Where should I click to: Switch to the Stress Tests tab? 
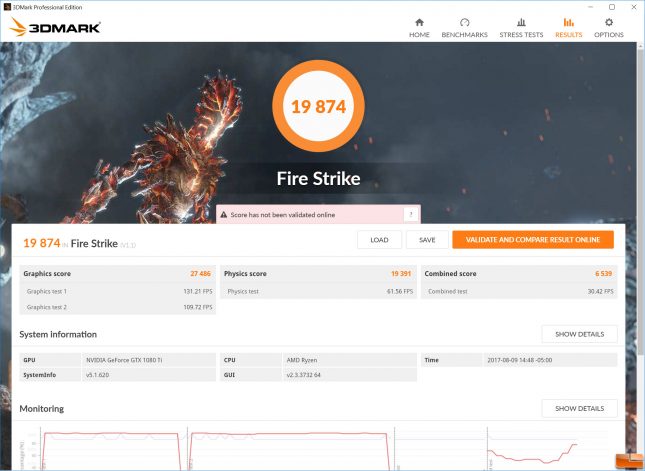click(x=521, y=28)
